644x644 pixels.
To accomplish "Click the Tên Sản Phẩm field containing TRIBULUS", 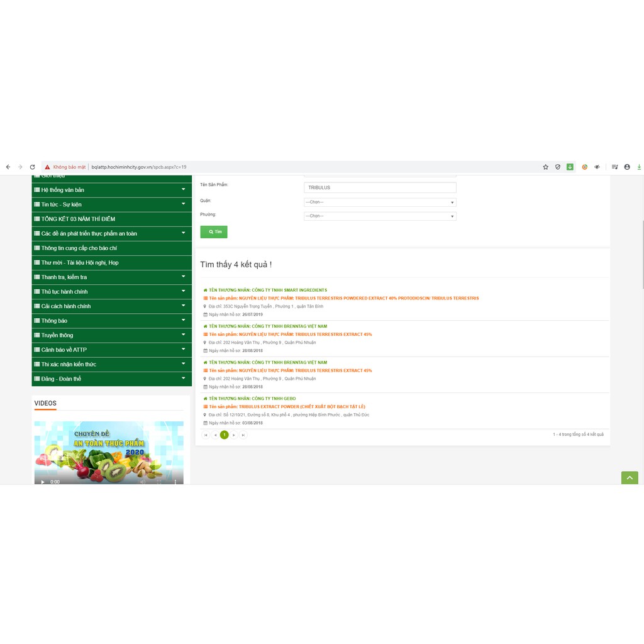I will pos(380,187).
